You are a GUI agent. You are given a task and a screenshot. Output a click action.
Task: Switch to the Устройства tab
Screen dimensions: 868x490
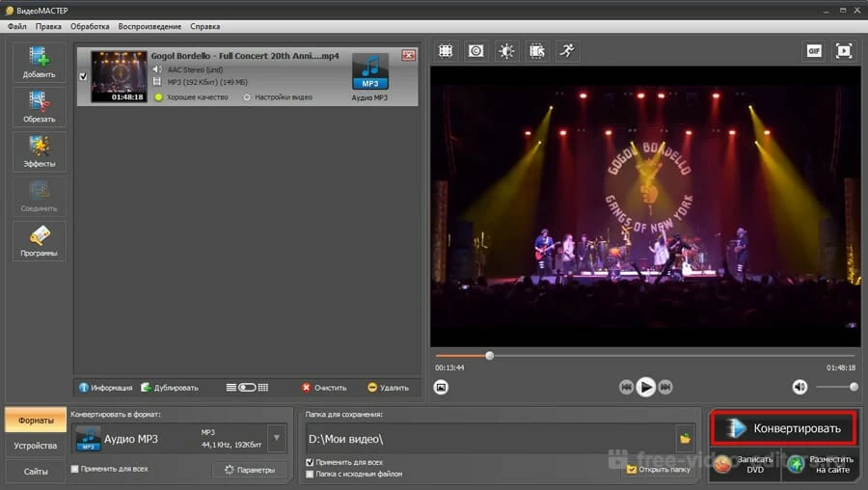[x=36, y=446]
